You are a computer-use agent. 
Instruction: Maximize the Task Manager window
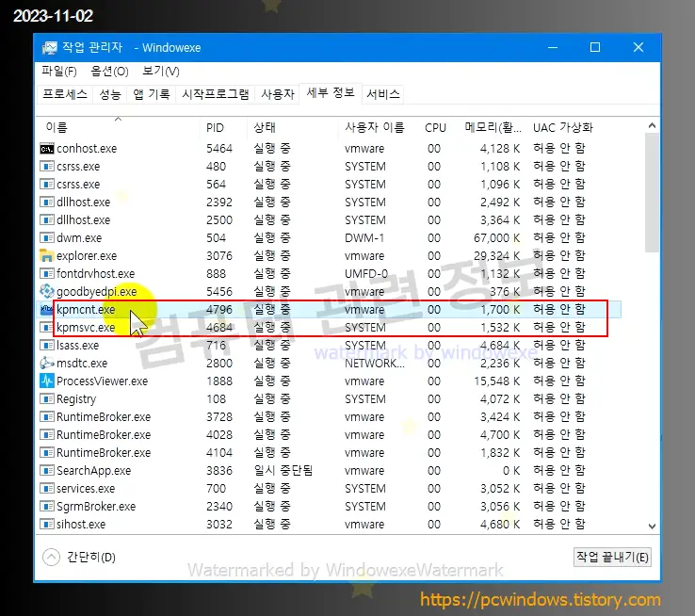[595, 47]
